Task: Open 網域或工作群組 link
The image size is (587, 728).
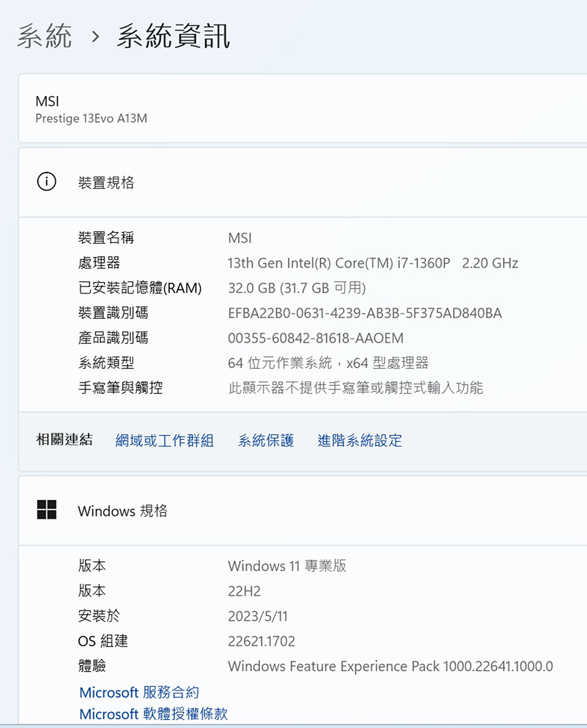Action: 164,440
